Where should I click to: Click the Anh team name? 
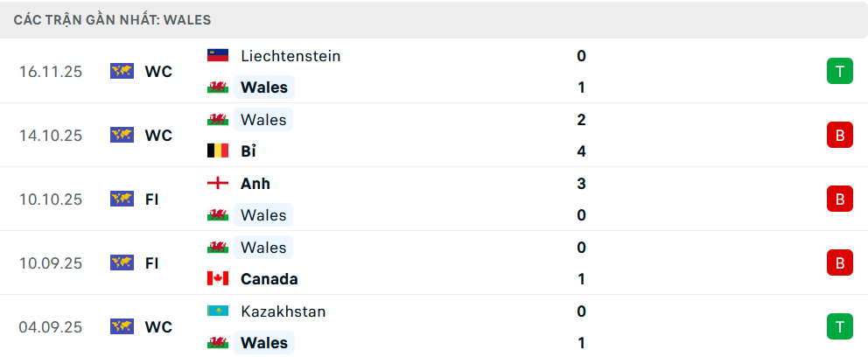(x=255, y=184)
